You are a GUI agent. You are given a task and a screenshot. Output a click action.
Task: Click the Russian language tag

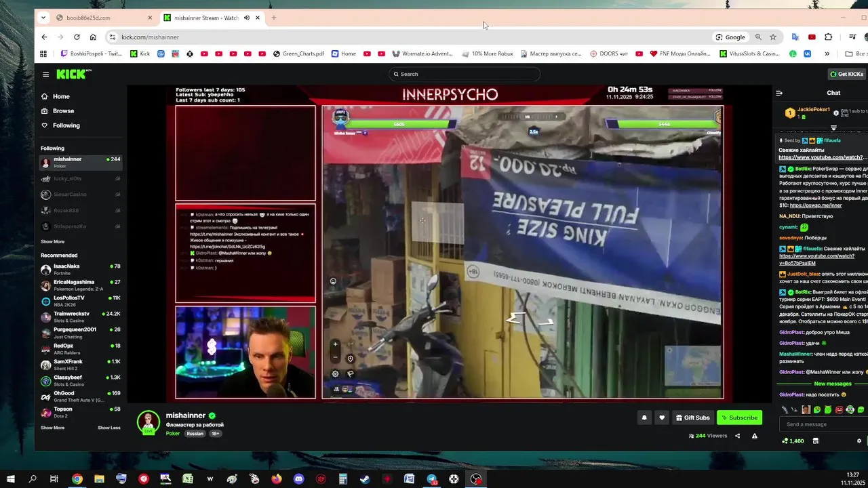pyautogui.click(x=195, y=434)
